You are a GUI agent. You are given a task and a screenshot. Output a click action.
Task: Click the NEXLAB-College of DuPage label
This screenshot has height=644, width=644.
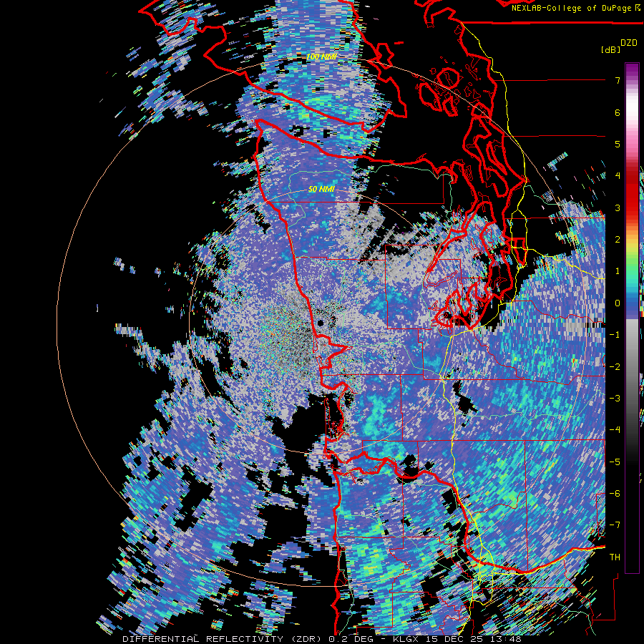576,8
